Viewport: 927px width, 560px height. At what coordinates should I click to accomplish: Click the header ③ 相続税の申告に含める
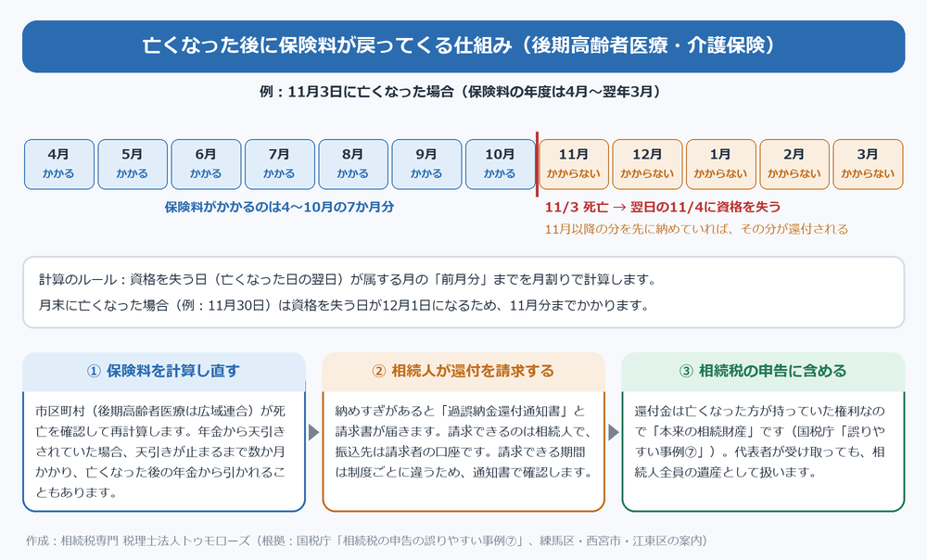point(763,372)
